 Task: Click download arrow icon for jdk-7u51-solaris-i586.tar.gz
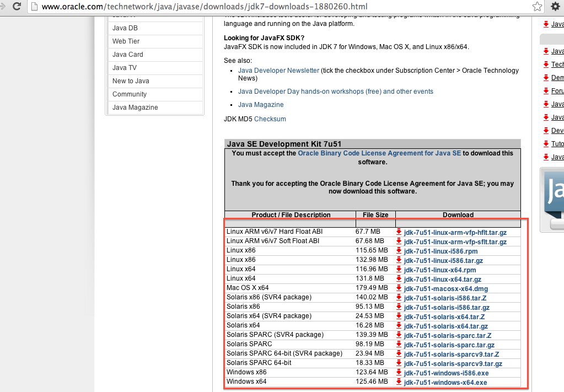click(399, 307)
